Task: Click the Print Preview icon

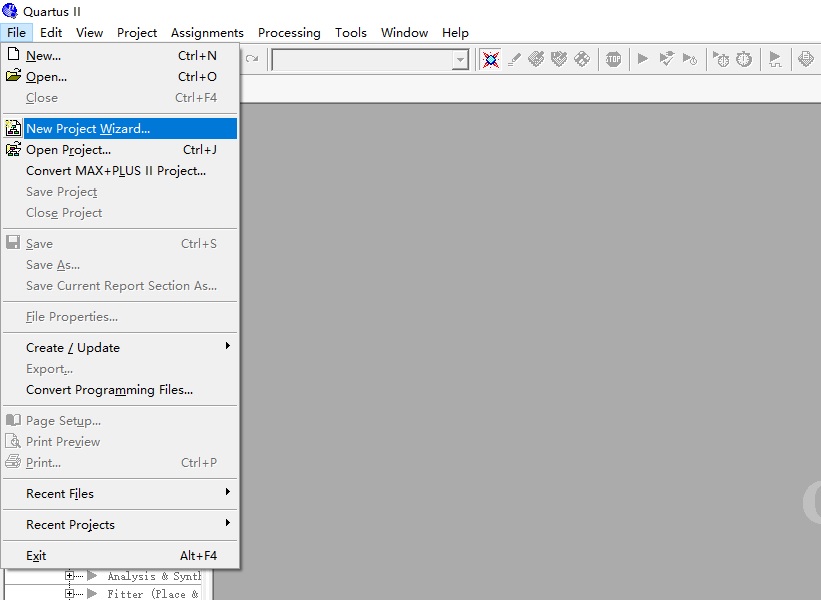Action: point(13,441)
